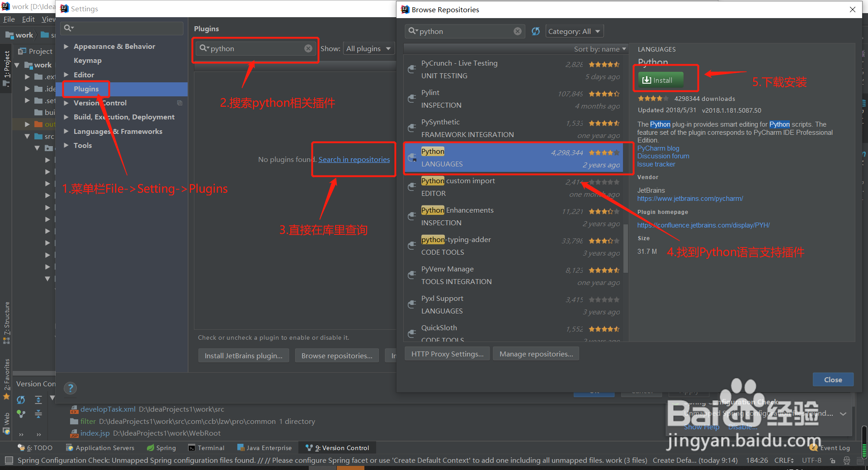The image size is (868, 470).
Task: Open the Issue tracker link
Action: click(x=656, y=164)
